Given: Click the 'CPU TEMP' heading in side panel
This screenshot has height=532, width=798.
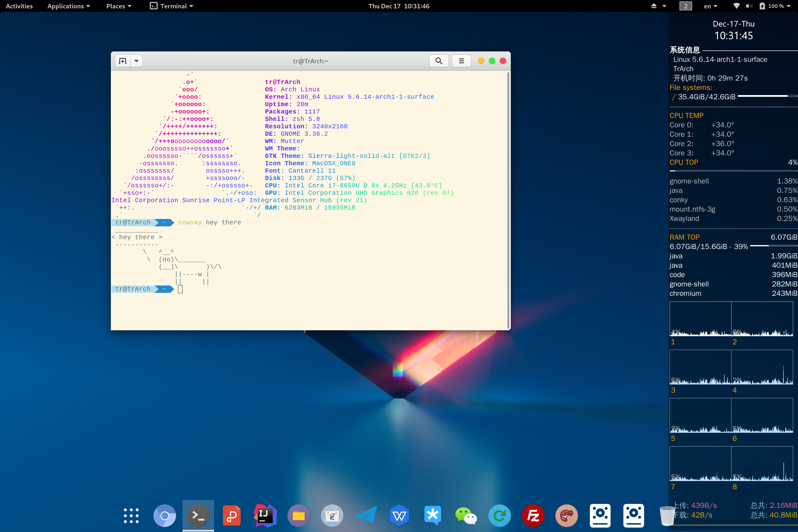Looking at the screenshot, I should [x=686, y=116].
